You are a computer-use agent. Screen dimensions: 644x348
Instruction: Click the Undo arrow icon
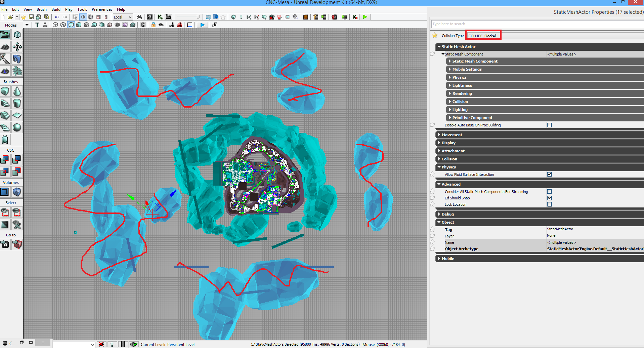(x=57, y=17)
